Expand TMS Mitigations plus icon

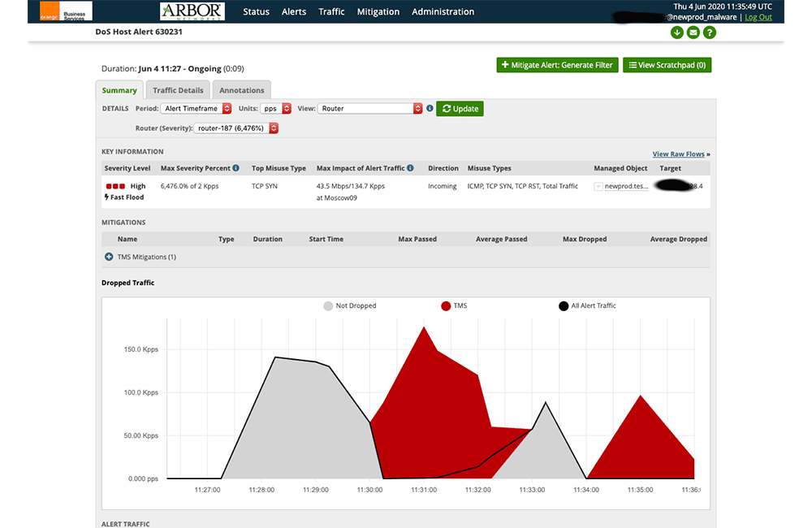point(109,257)
